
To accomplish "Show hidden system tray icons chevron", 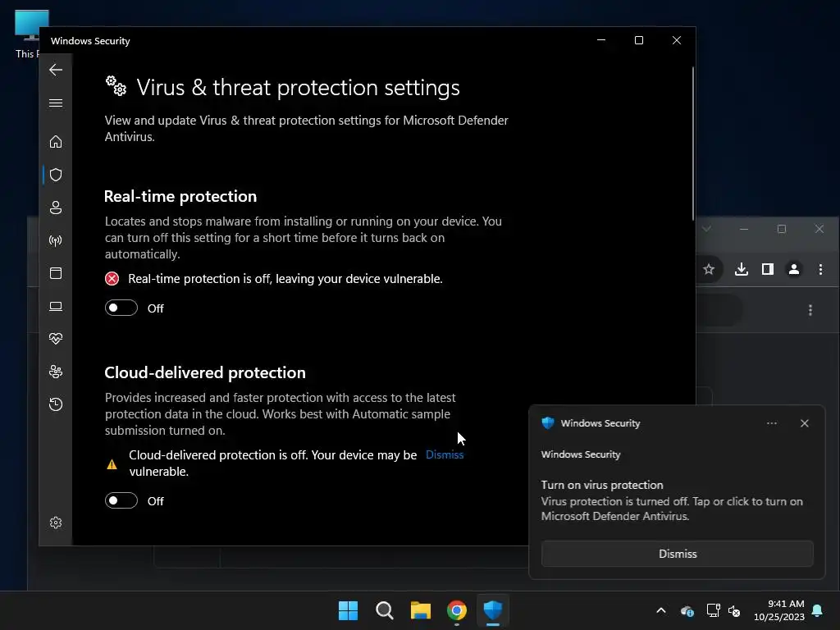I will [661, 610].
